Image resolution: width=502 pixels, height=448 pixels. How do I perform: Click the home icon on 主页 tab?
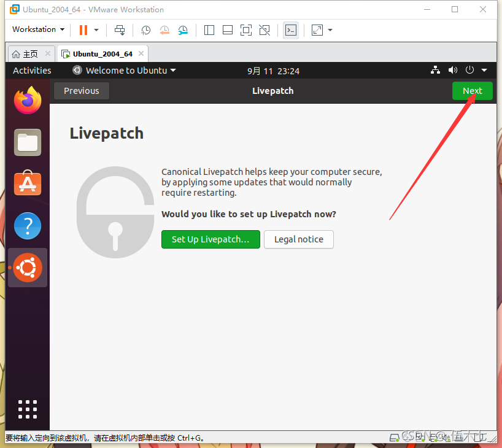click(x=16, y=54)
